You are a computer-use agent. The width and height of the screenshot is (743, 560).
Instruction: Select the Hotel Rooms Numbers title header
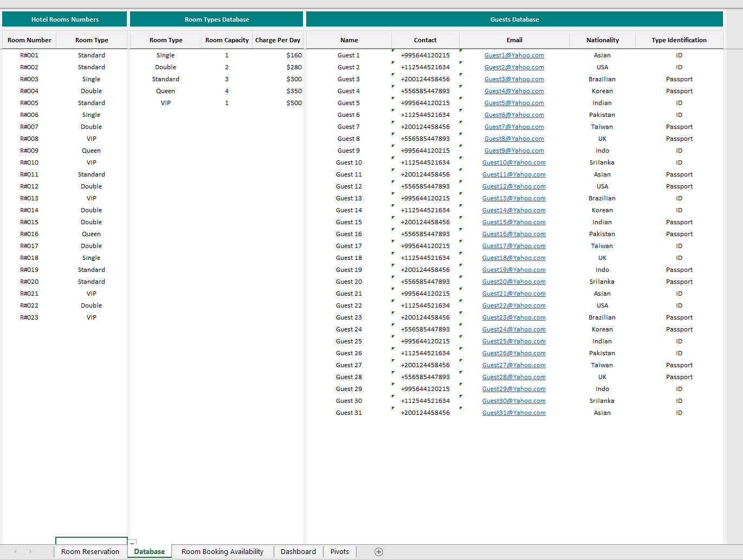[64, 19]
